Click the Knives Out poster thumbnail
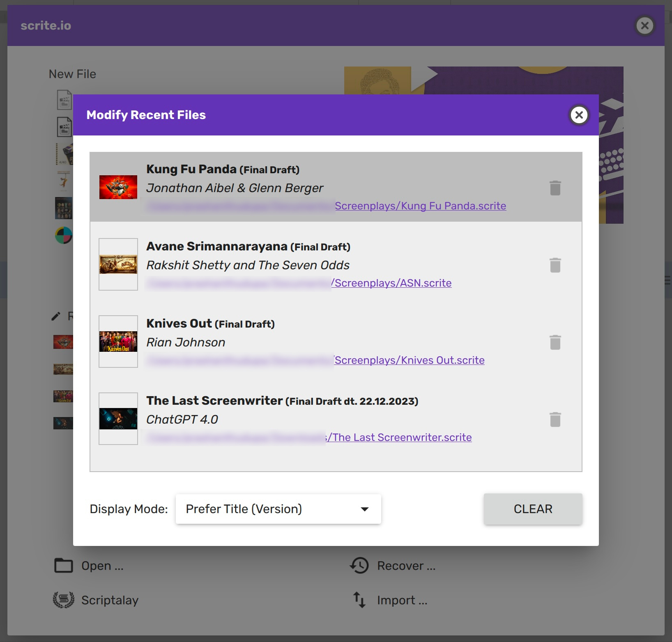This screenshot has height=642, width=672. point(118,342)
